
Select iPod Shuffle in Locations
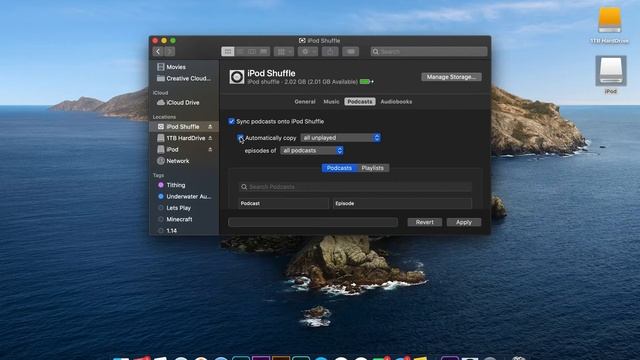[x=182, y=127]
